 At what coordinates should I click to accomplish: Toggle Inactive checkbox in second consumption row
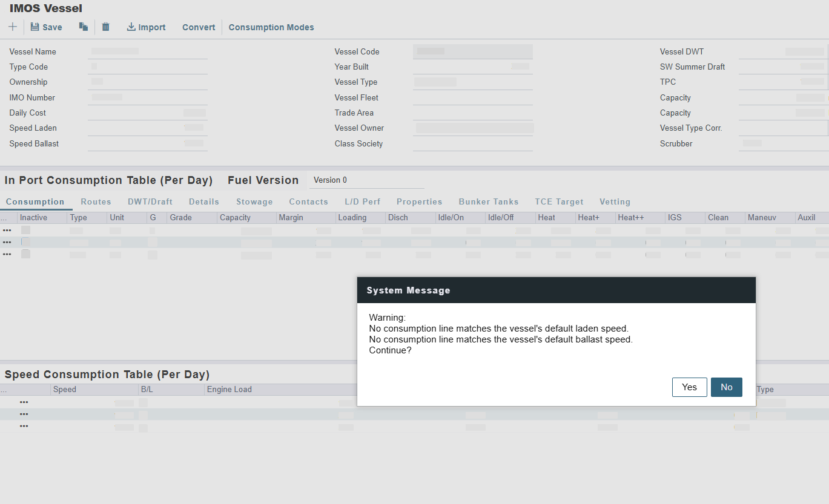point(25,242)
